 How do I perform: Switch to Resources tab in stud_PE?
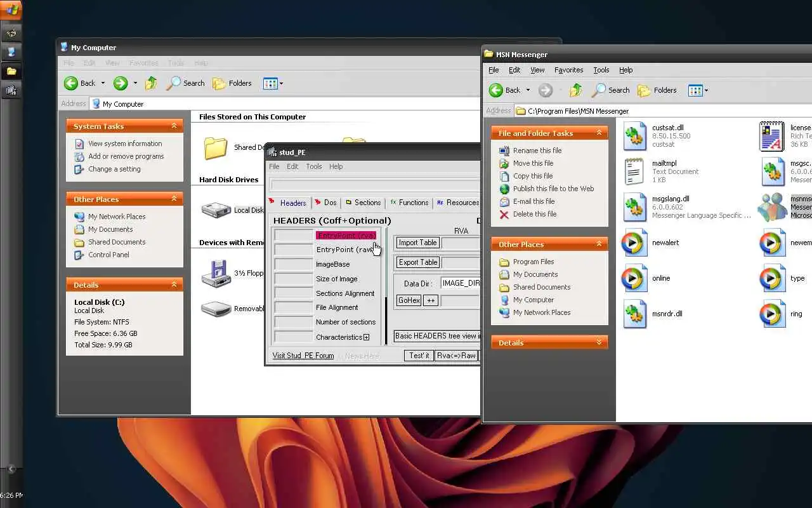pos(457,203)
